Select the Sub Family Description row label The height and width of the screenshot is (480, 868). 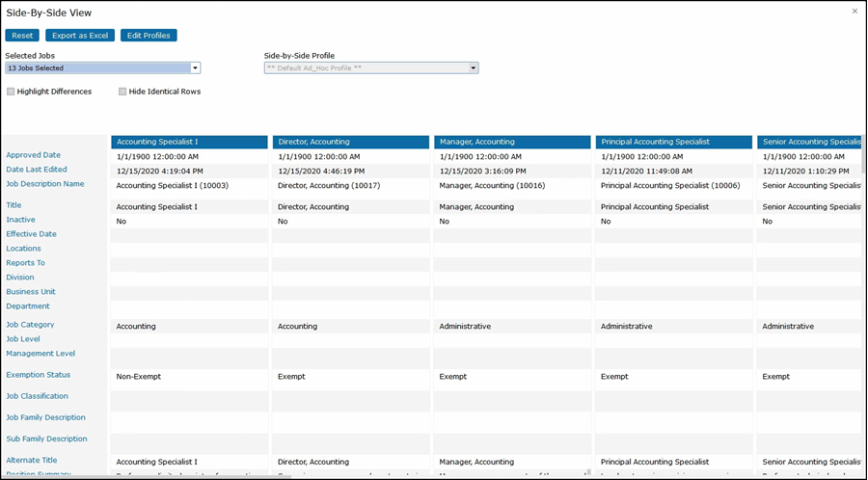point(47,439)
